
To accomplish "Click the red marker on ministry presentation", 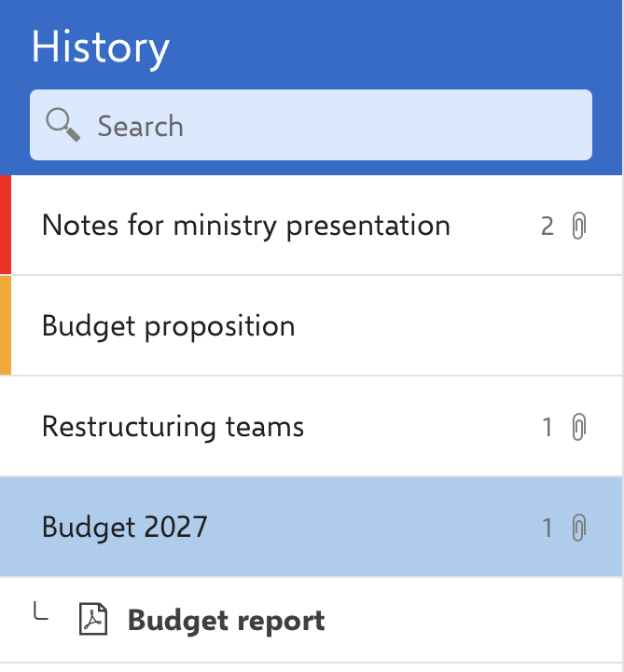I will click(6, 225).
